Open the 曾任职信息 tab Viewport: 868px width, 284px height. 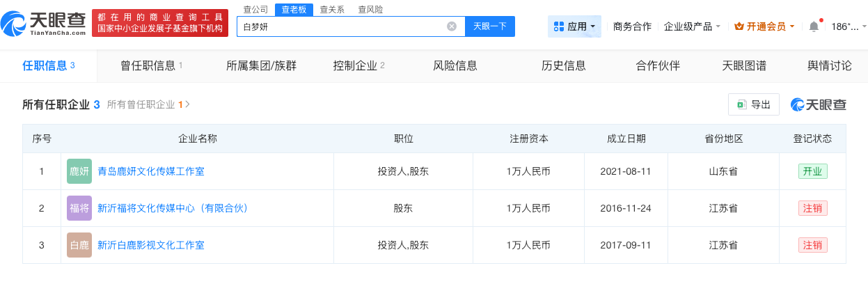151,65
